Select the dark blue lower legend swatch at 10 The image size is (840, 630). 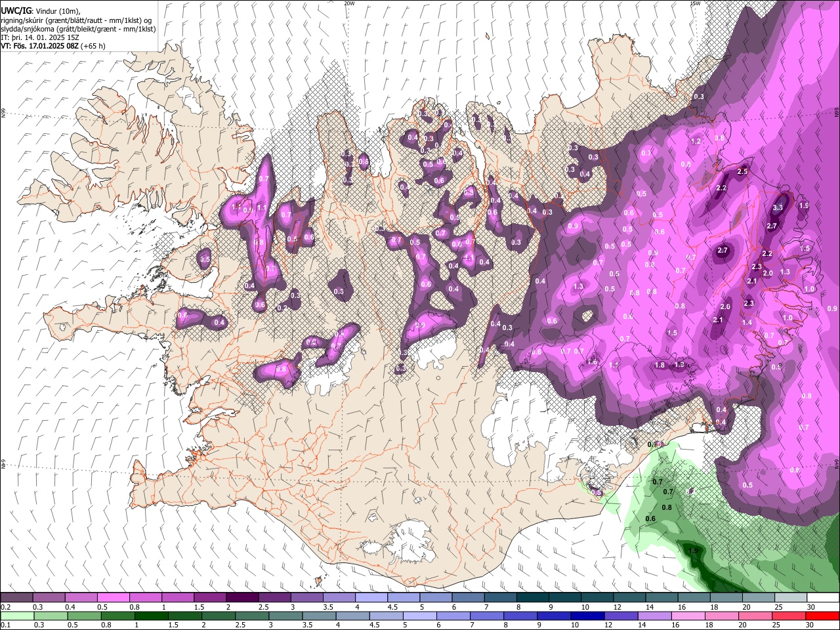click(587, 616)
